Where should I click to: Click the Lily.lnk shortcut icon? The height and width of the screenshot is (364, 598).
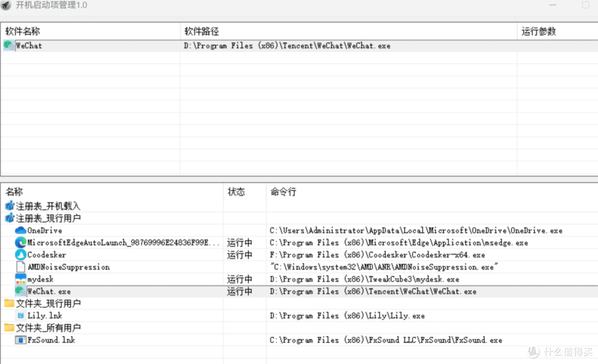tap(20, 315)
